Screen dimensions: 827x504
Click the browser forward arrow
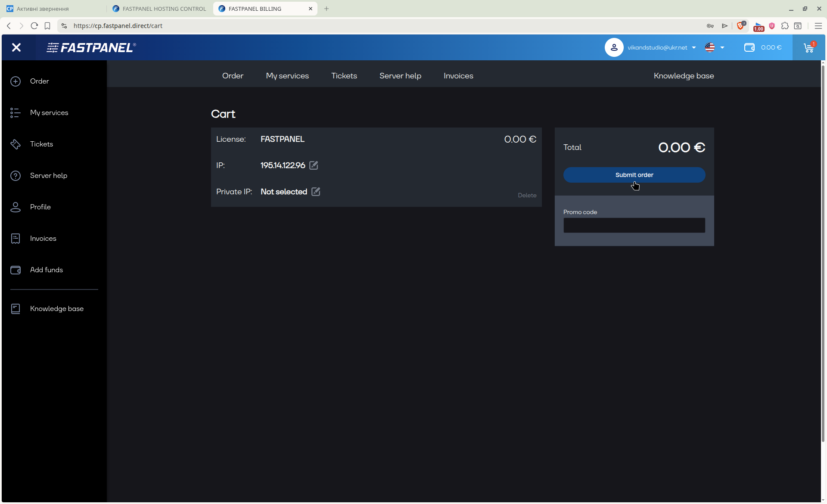click(x=21, y=26)
